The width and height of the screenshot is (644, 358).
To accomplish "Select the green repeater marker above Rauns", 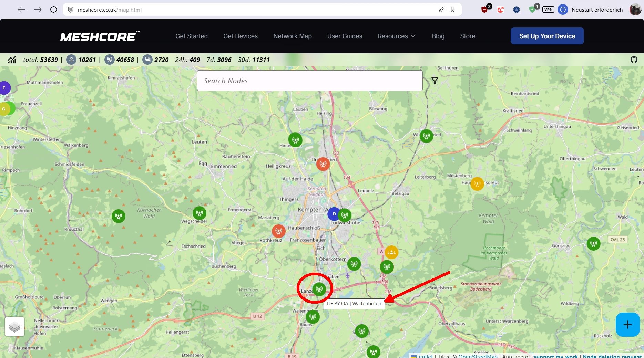I will (313, 317).
